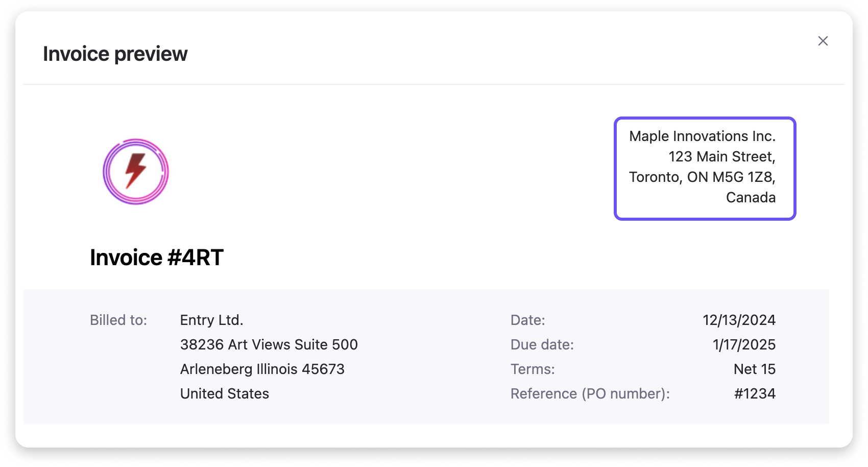
Task: Close the Invoice preview dialog
Action: coord(823,41)
